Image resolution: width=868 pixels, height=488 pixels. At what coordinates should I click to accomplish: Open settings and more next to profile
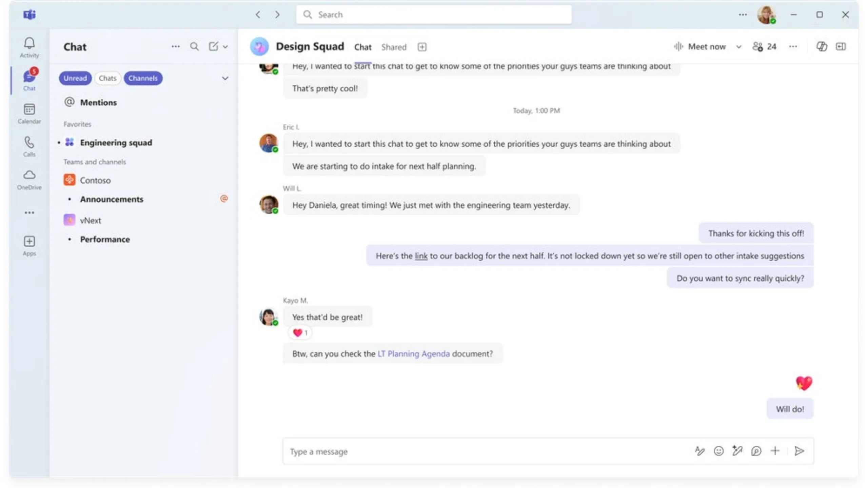point(743,15)
